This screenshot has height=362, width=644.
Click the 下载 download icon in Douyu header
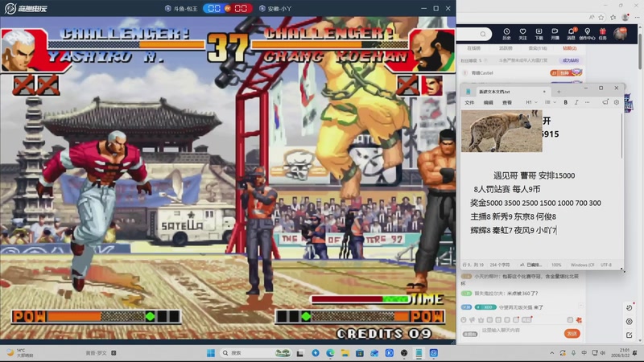[539, 34]
